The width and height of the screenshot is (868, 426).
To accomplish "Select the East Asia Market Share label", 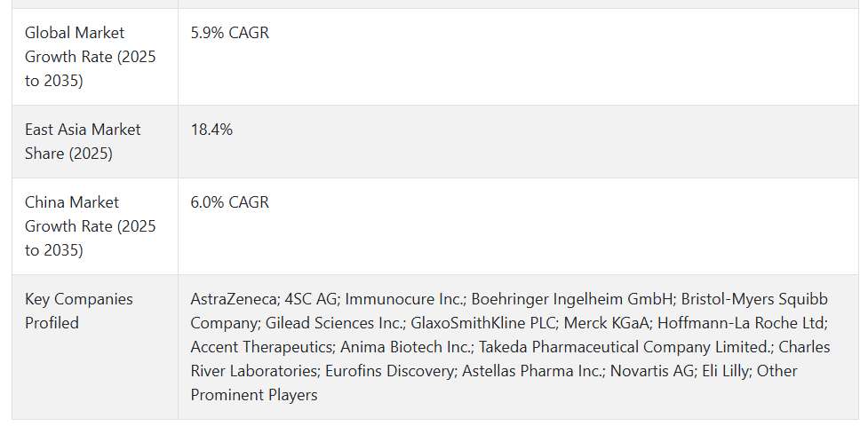I will [83, 141].
